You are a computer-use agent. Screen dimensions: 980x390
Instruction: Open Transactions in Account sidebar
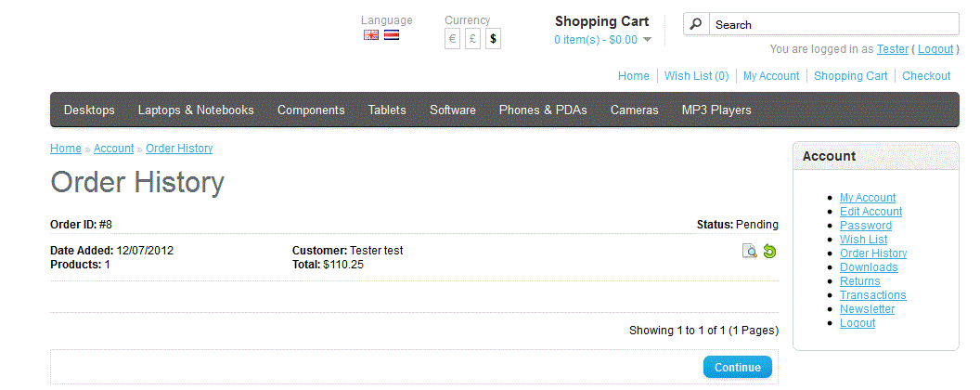point(872,295)
